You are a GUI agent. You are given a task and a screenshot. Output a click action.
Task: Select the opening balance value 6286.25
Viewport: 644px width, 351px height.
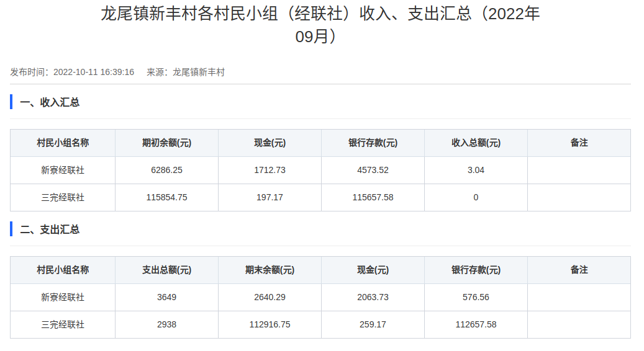click(x=167, y=170)
